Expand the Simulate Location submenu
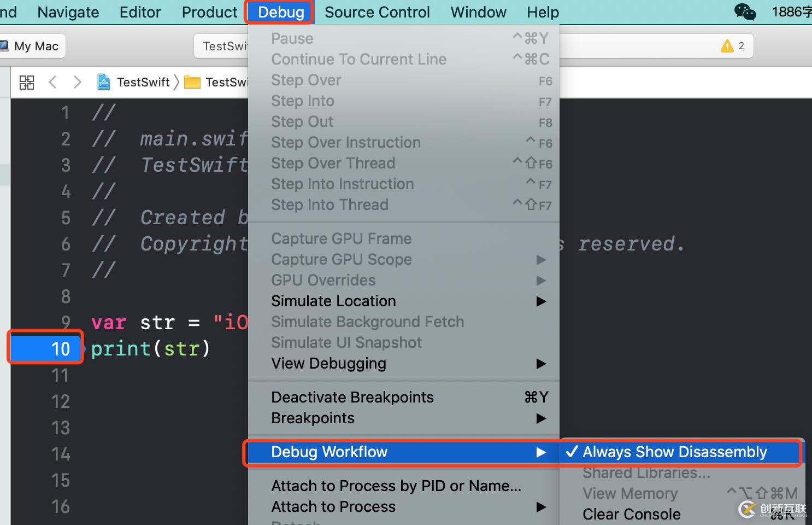 tap(404, 301)
